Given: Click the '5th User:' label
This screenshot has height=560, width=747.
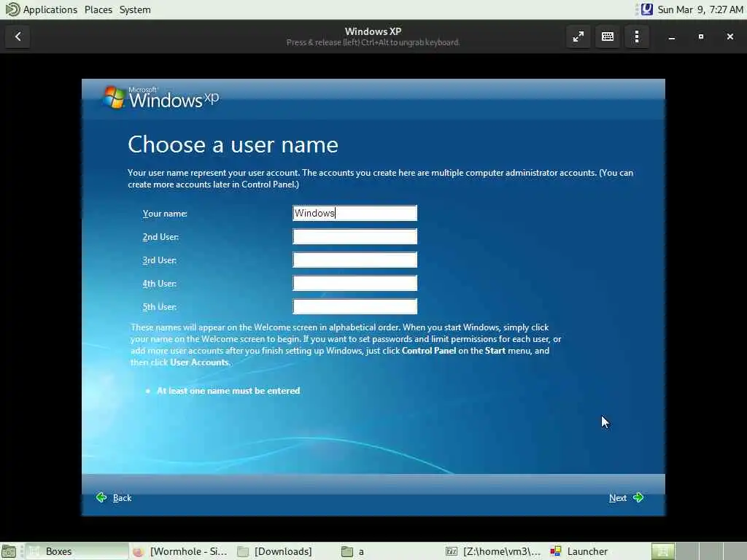Looking at the screenshot, I should coord(160,307).
